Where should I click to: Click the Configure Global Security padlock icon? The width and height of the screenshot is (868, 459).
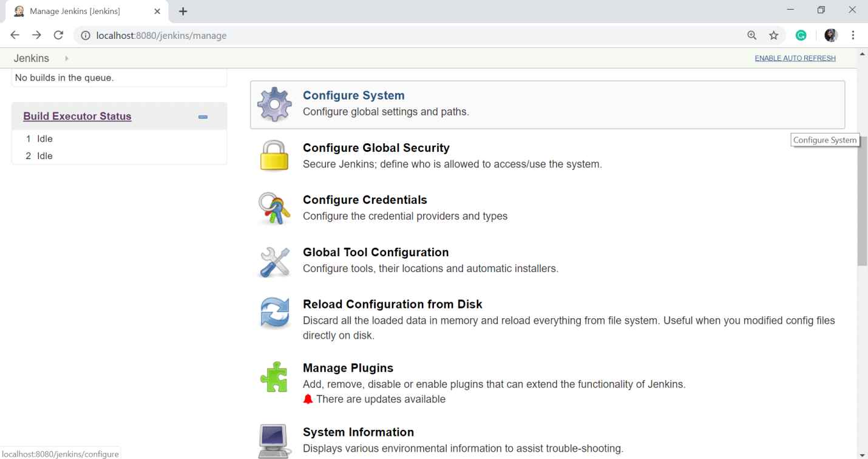[x=274, y=155]
